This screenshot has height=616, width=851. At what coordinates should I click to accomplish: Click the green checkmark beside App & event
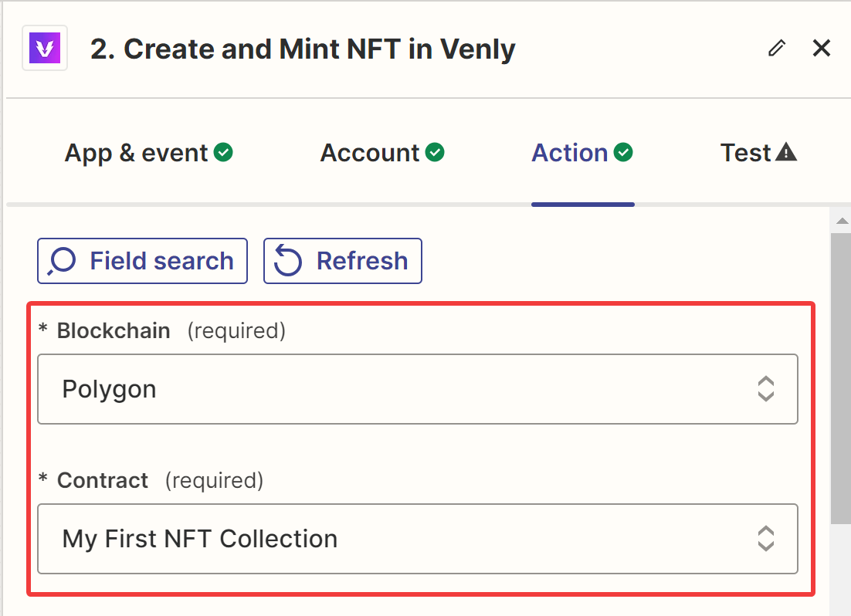[x=223, y=153]
